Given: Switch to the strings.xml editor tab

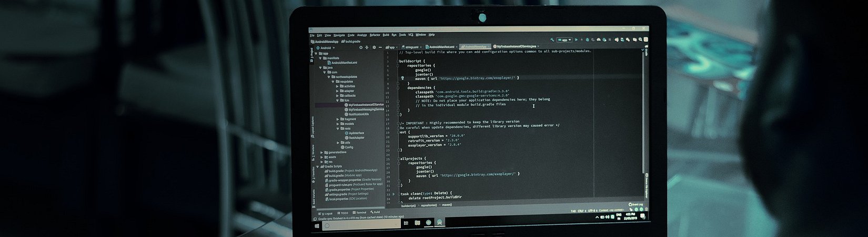Looking at the screenshot, I should pos(411,47).
